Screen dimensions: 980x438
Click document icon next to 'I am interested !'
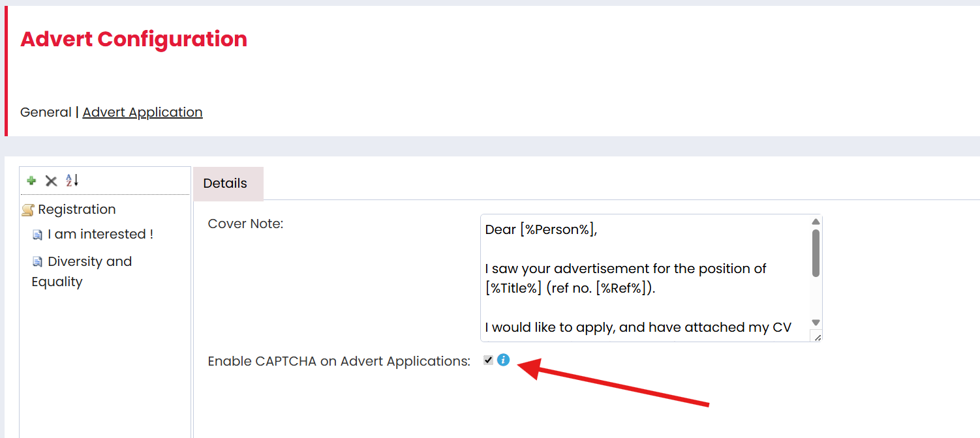38,235
